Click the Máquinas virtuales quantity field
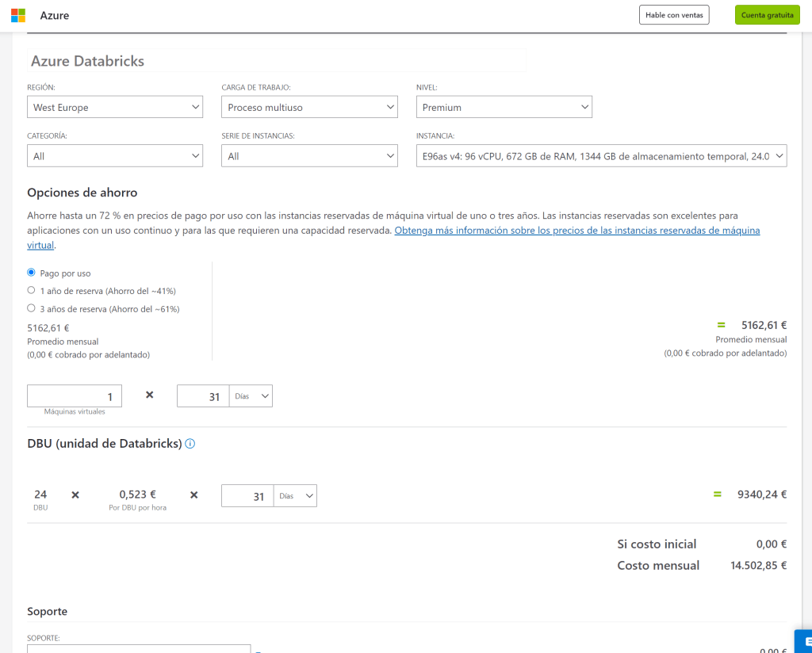This screenshot has height=653, width=812. coord(75,396)
